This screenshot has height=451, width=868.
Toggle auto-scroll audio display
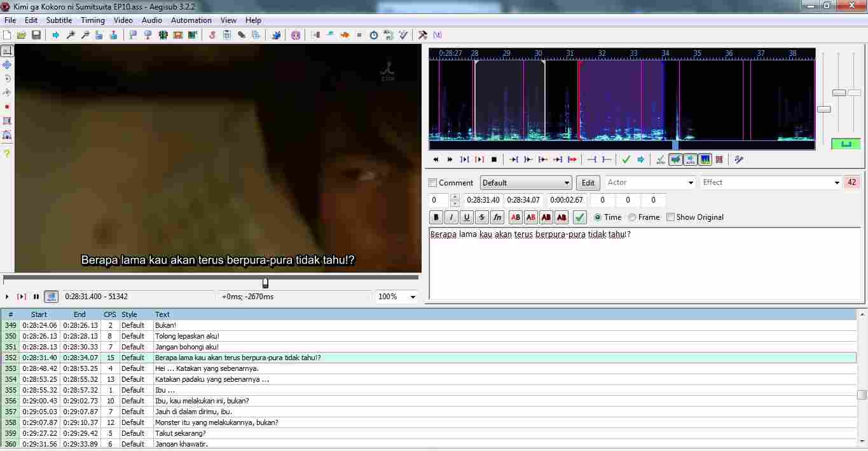click(x=690, y=159)
